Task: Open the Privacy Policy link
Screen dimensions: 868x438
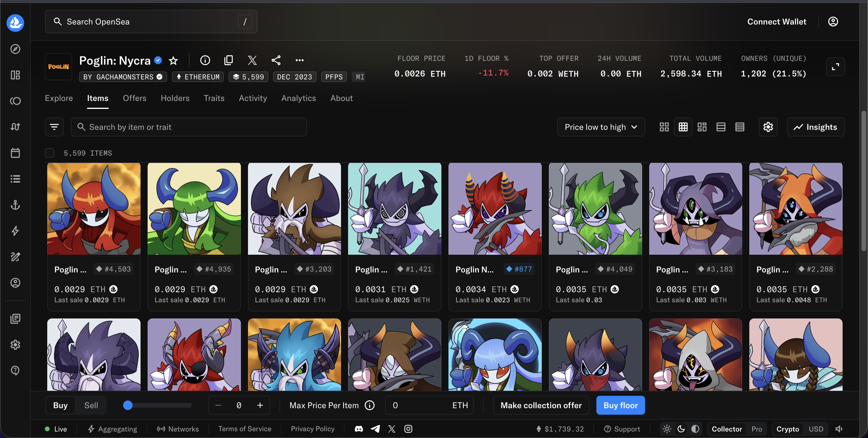Action: pos(312,429)
